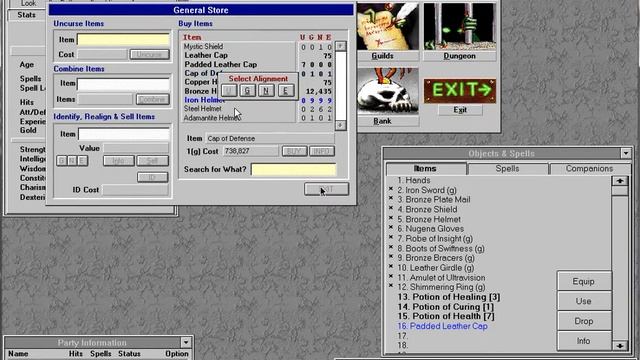The width and height of the screenshot is (640, 360).
Task: Open the Bank skull picture
Action: pos(388,91)
